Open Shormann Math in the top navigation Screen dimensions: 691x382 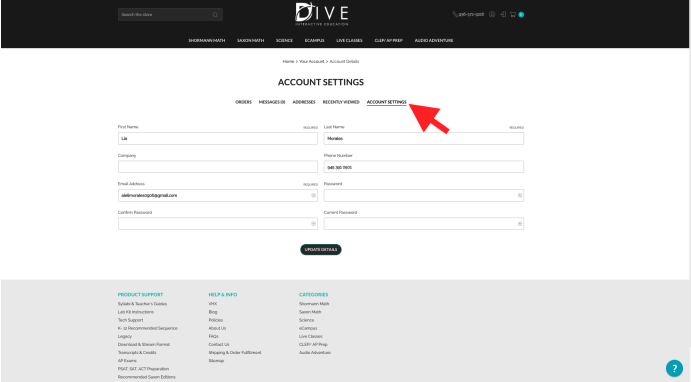point(207,41)
